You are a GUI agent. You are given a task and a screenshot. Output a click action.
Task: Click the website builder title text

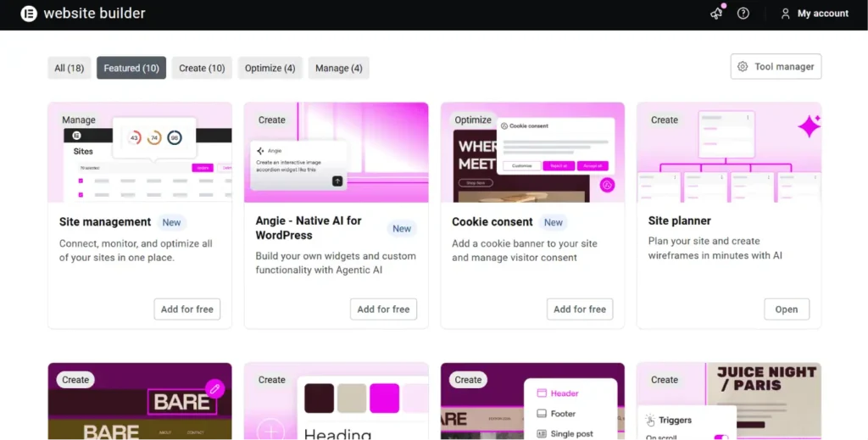point(95,14)
